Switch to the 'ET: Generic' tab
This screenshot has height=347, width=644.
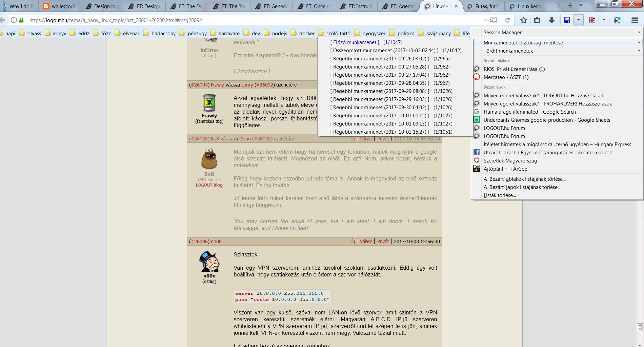click(x=271, y=6)
